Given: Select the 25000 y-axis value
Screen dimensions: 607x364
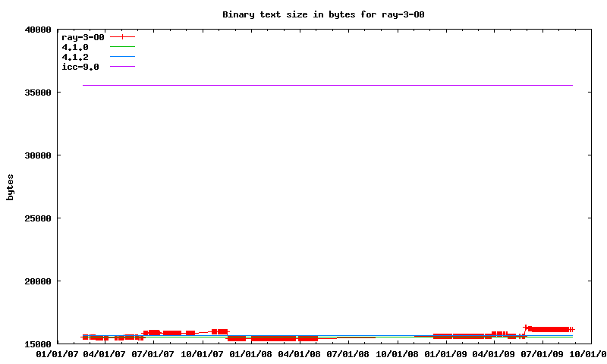Looking at the screenshot, I should click(x=38, y=218).
